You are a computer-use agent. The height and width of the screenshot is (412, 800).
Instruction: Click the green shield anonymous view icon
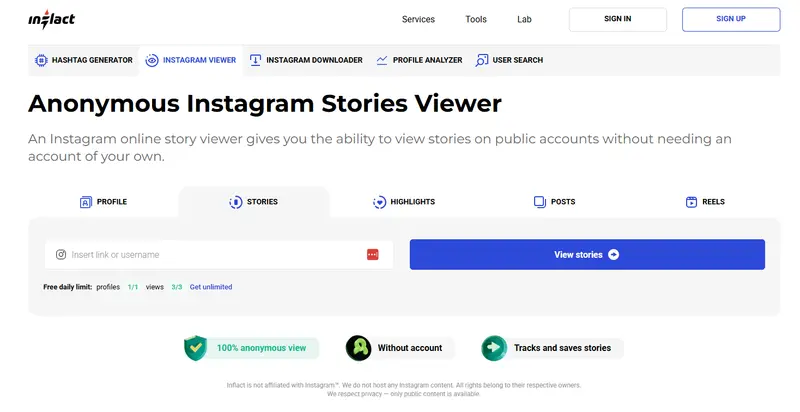(x=195, y=348)
